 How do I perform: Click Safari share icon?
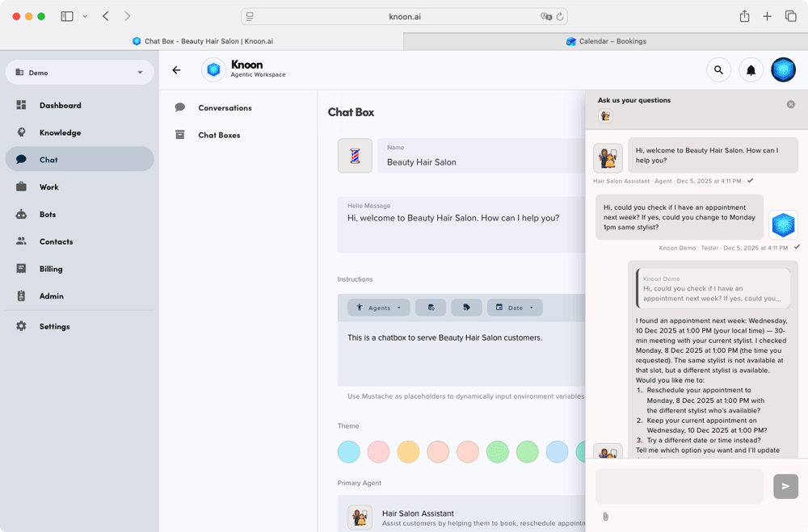(x=745, y=16)
